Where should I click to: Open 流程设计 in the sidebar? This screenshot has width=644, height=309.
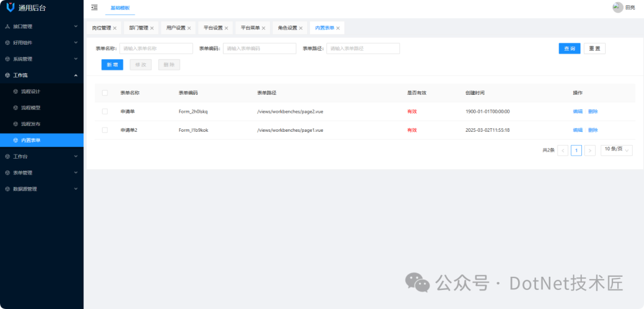coord(31,92)
